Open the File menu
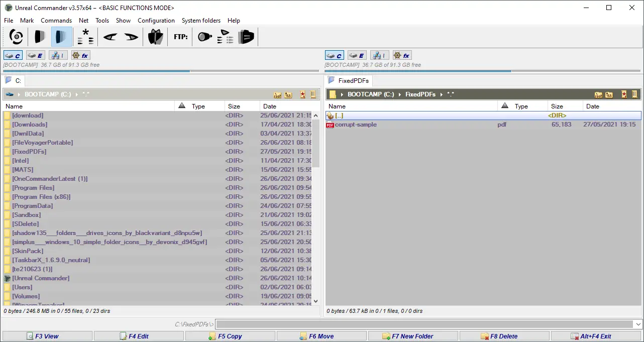Viewport: 644px width, 342px height. tap(9, 21)
